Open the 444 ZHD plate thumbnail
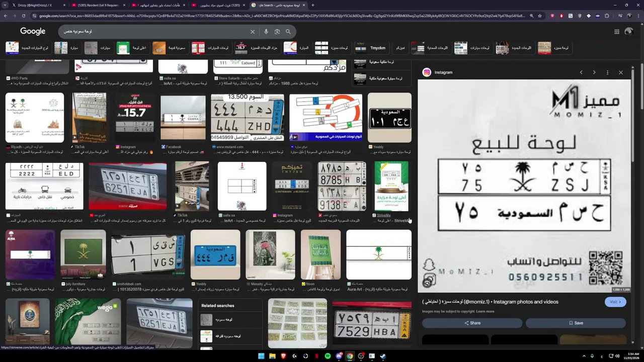Screen dimensions: 644x362 click(x=247, y=118)
